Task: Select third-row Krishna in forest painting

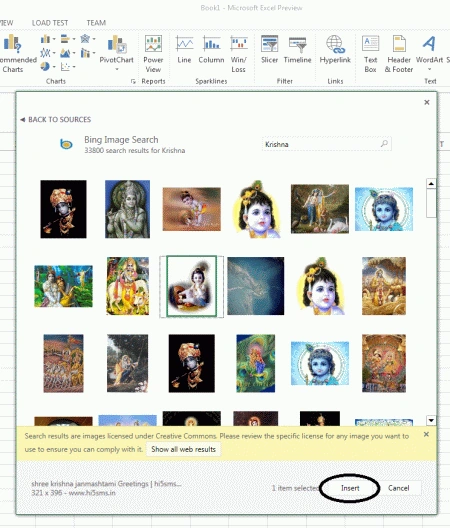Action: point(127,363)
